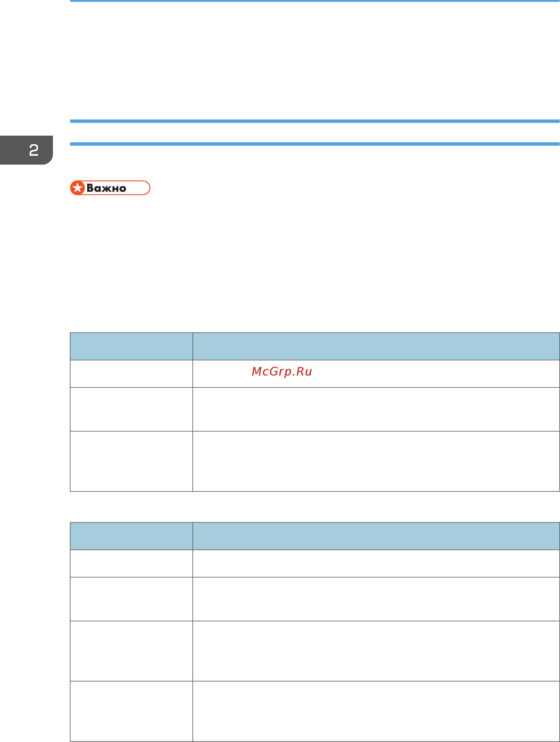Screen dimensions: 560x742
Task: Click first table's bottom-row left cell
Action: point(131,461)
